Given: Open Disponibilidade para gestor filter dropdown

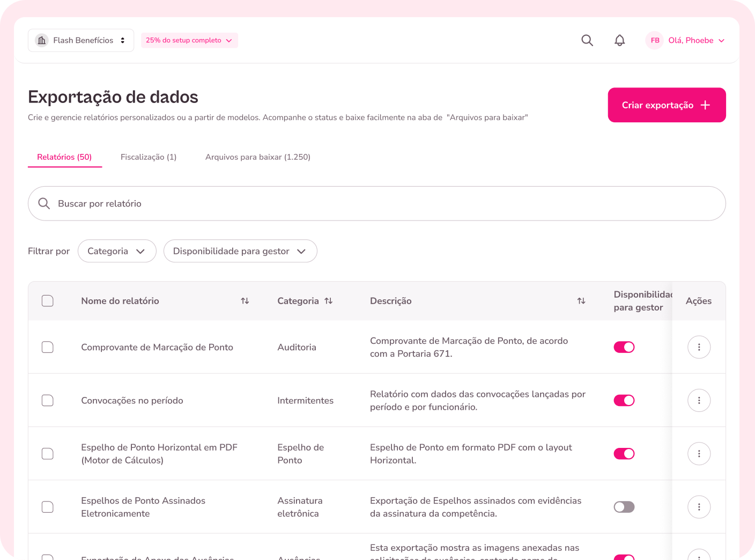Looking at the screenshot, I should pos(240,251).
